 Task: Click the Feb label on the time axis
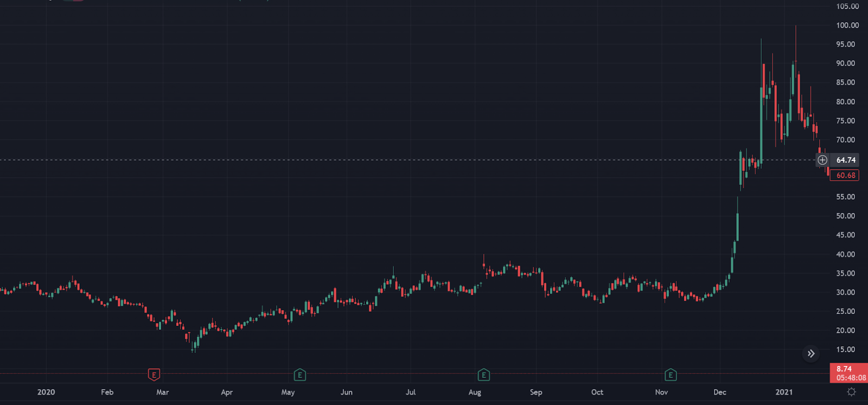tap(107, 392)
